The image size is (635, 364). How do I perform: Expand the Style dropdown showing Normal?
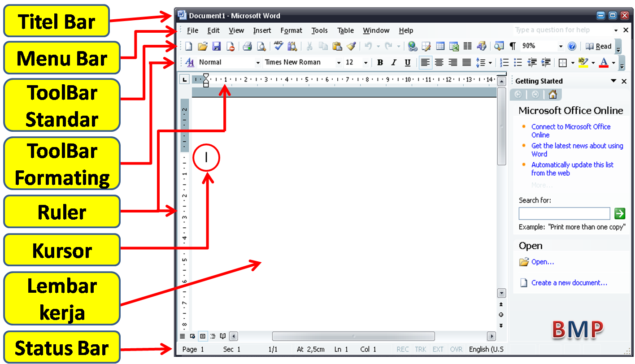[258, 63]
